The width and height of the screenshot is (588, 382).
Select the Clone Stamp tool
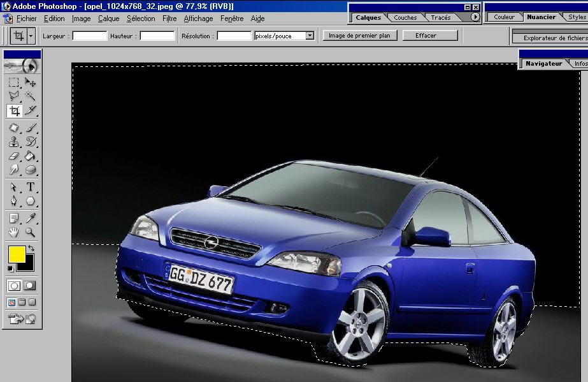click(x=14, y=142)
